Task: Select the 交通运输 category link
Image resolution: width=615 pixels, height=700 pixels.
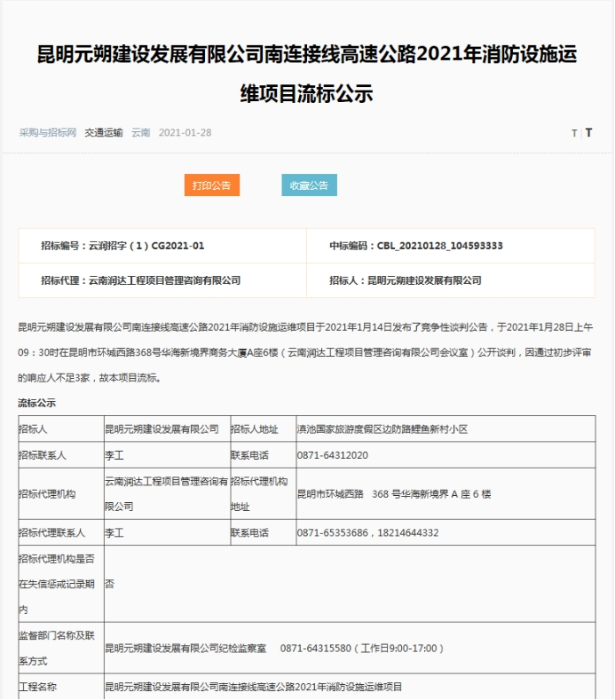Action: [x=104, y=133]
